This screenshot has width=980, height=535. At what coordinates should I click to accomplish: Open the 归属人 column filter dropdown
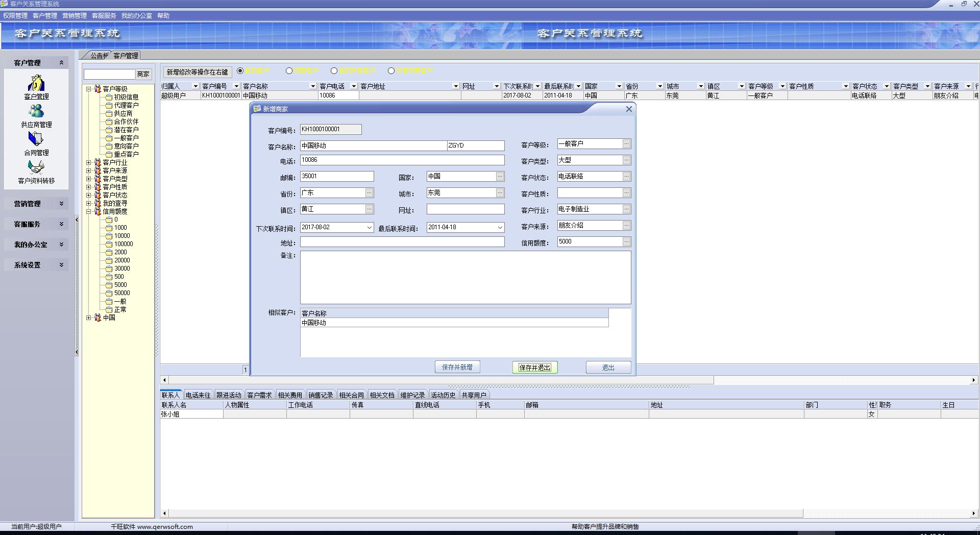coord(195,86)
